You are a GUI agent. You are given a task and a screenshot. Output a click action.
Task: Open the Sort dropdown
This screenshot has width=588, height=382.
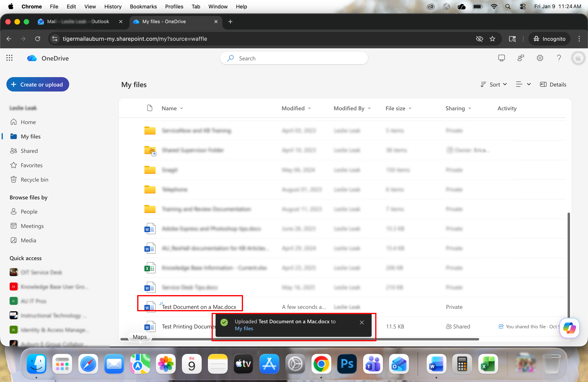[x=493, y=84]
